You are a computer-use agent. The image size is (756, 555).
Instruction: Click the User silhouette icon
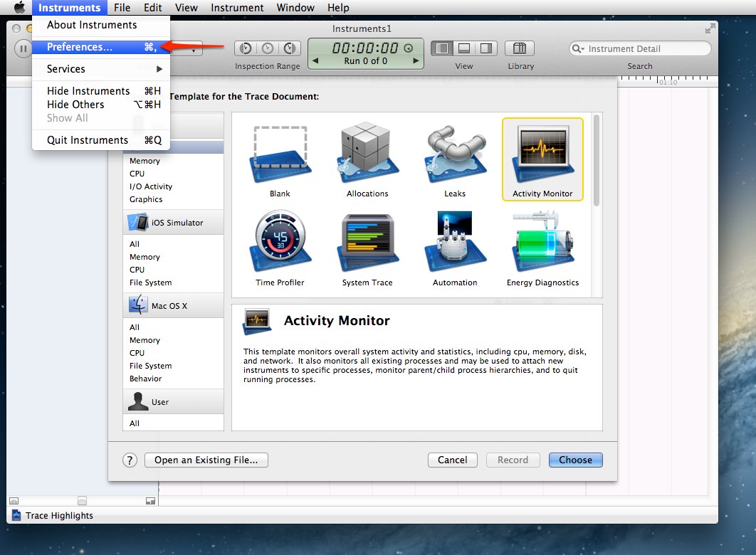[x=138, y=401]
